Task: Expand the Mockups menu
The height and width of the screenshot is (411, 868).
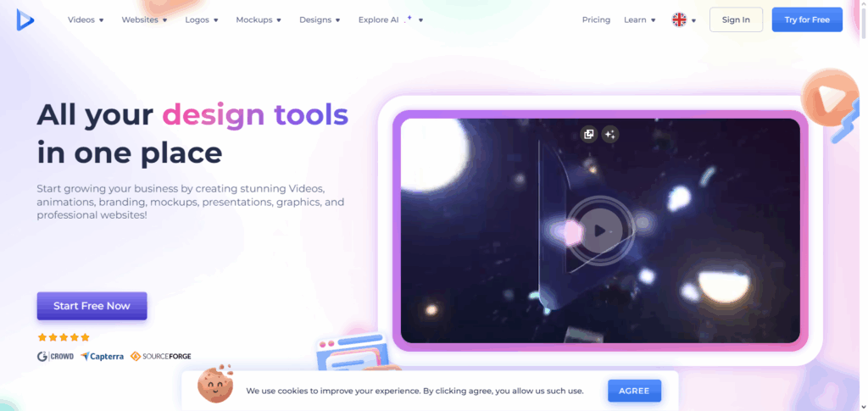Action: click(259, 19)
